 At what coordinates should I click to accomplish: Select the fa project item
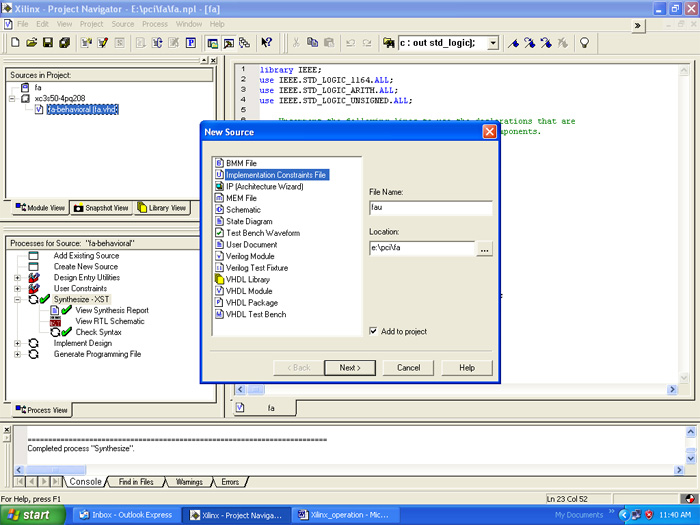click(38, 88)
